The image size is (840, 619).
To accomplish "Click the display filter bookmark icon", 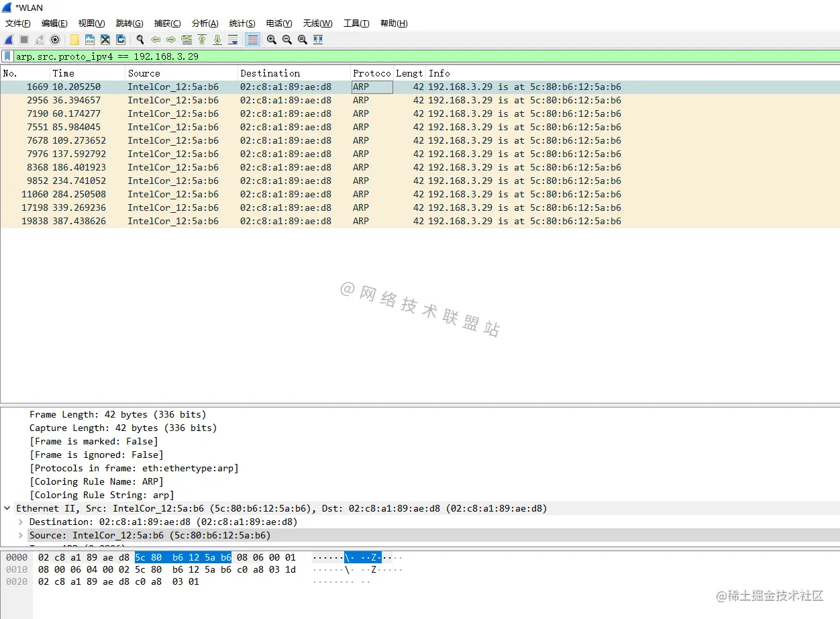I will 7,56.
